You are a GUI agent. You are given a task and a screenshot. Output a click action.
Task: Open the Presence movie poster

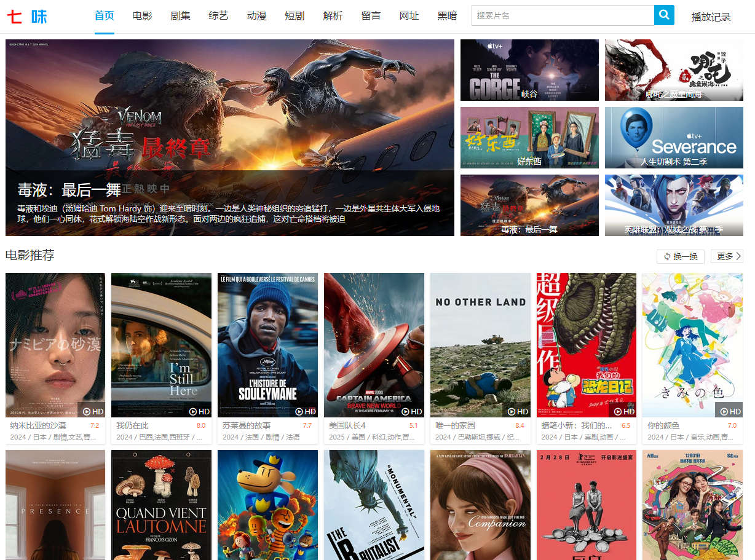[x=55, y=505]
